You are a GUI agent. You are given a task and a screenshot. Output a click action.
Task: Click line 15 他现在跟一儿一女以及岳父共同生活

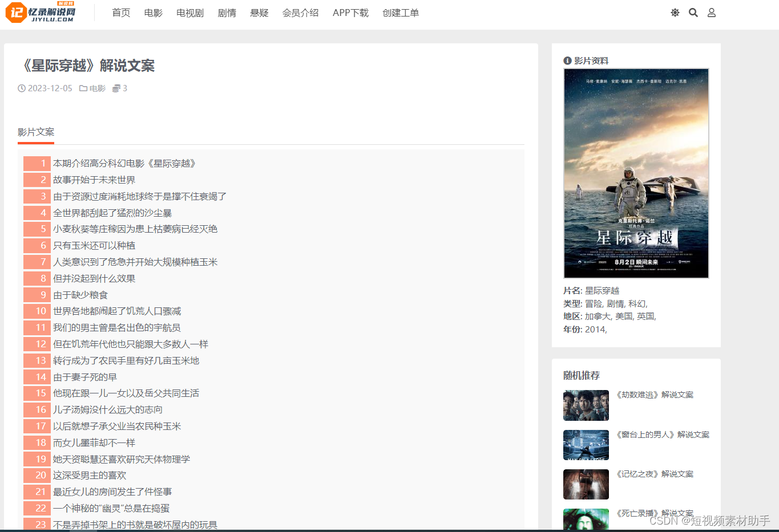(x=126, y=393)
